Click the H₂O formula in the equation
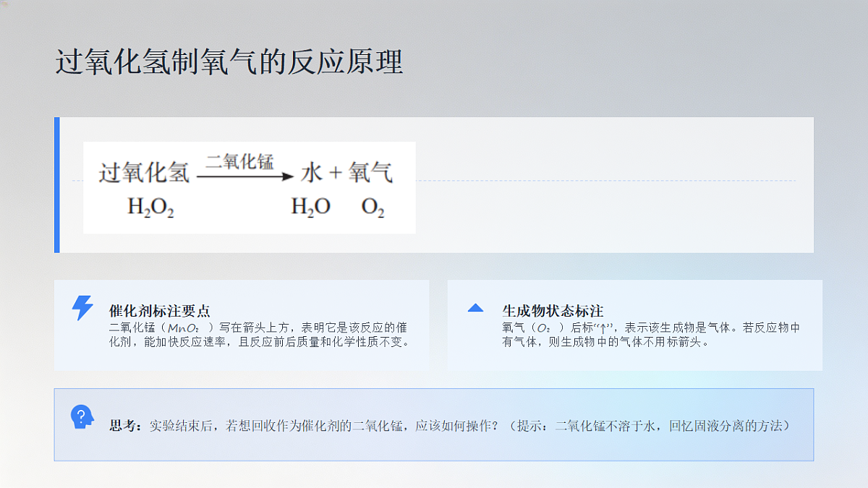This screenshot has width=868, height=488. point(310,207)
